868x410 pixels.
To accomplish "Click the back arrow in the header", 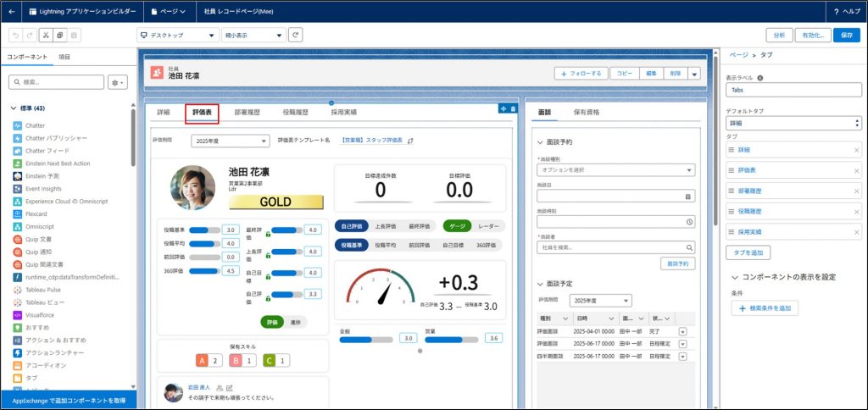I will 12,12.
